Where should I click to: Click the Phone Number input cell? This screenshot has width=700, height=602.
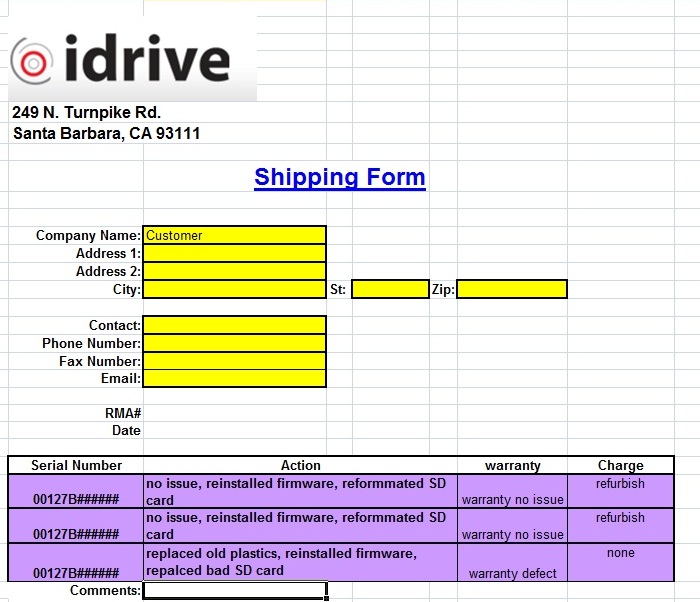(x=234, y=343)
